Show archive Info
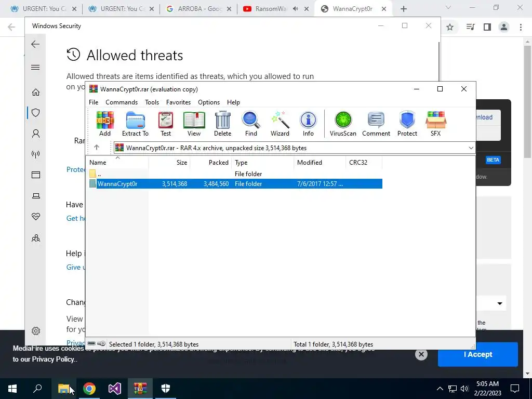The height and width of the screenshot is (399, 532). coord(308,124)
